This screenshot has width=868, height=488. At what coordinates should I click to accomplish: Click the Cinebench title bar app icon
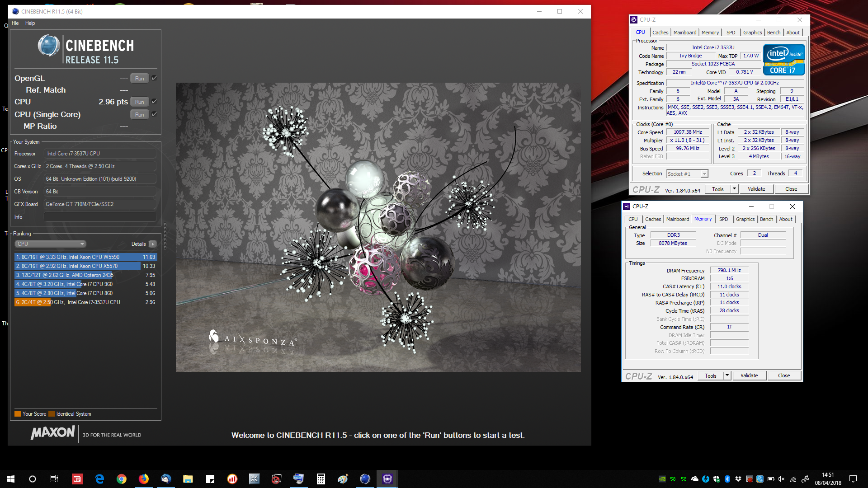coord(15,11)
